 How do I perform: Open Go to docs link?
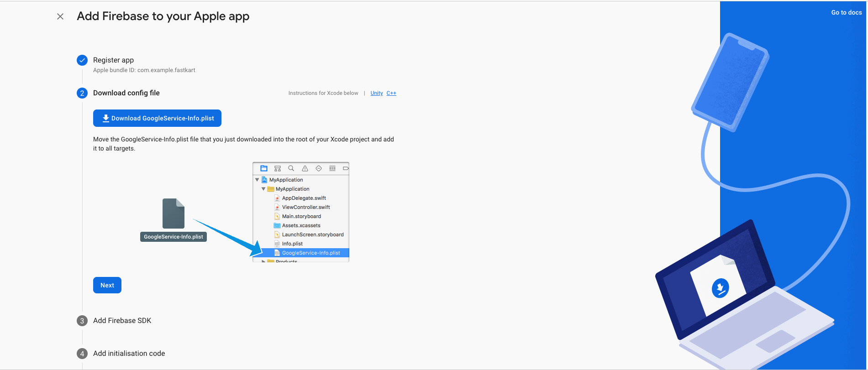point(846,13)
